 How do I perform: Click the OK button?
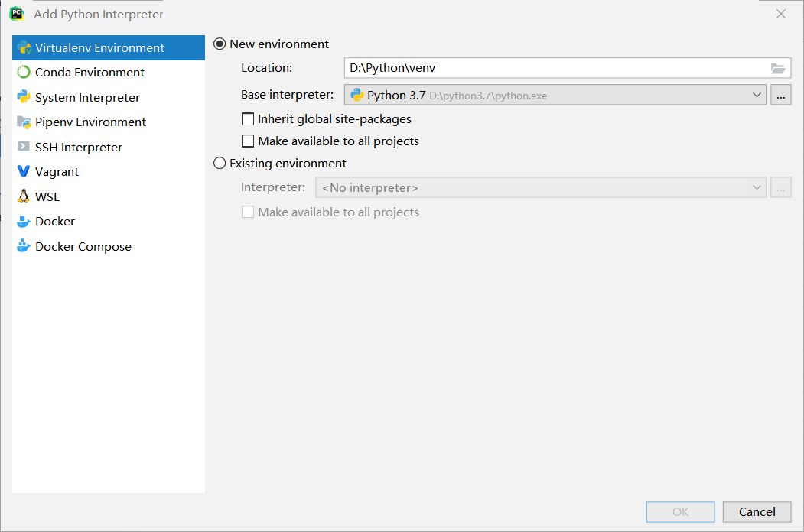tap(680, 512)
